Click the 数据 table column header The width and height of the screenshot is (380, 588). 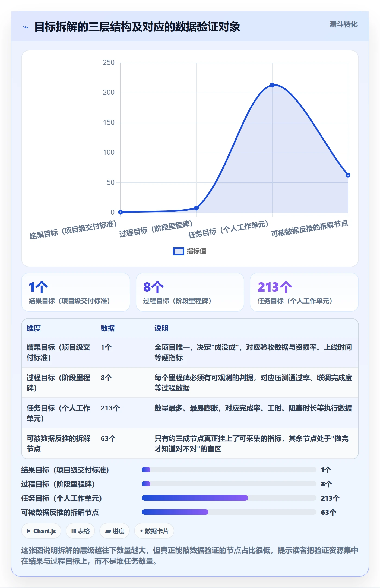(108, 328)
